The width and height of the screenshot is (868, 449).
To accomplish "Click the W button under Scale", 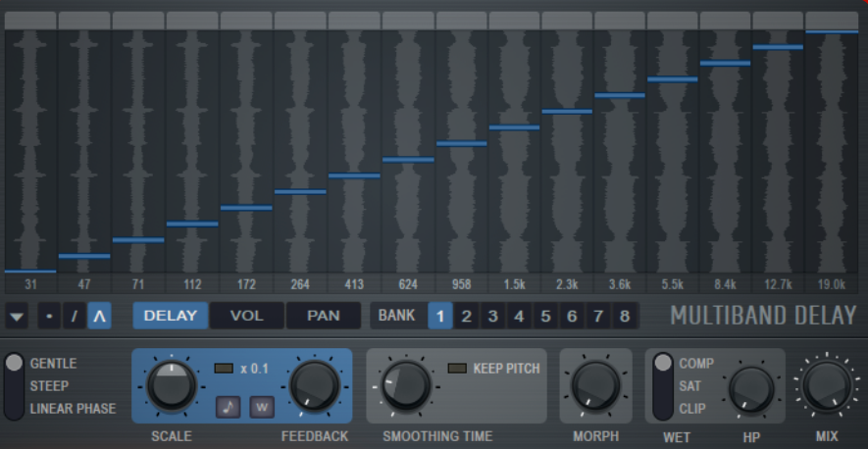I will pyautogui.click(x=262, y=406).
